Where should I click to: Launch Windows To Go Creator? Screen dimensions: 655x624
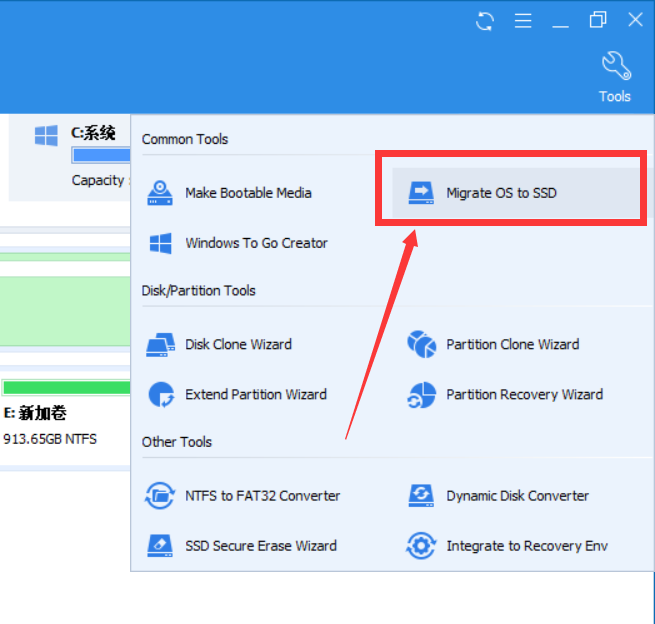(256, 243)
